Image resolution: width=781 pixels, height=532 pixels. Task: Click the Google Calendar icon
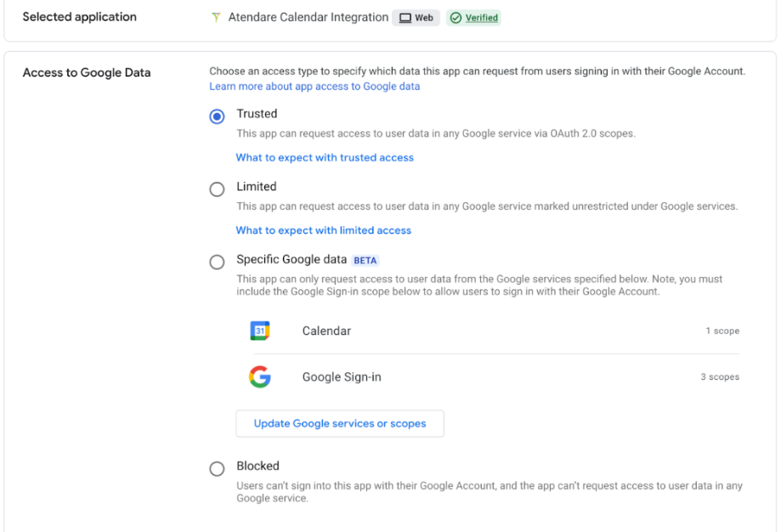(260, 331)
